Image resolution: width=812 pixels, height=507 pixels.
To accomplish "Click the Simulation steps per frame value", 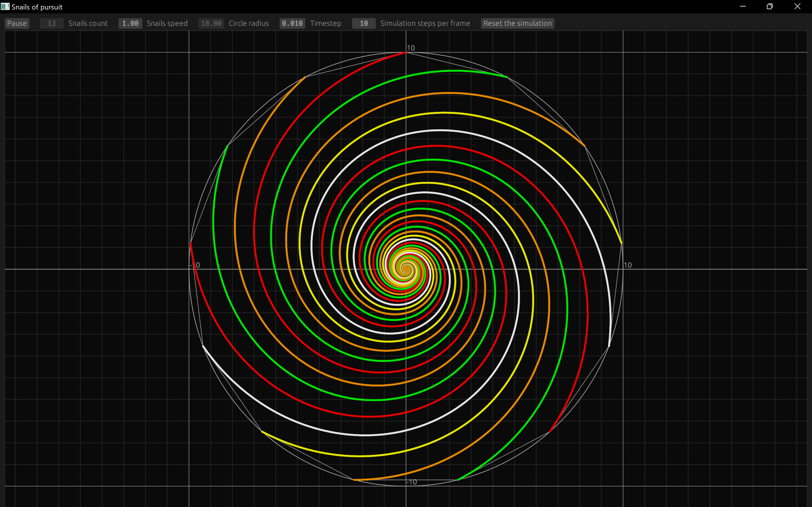I will pos(363,23).
